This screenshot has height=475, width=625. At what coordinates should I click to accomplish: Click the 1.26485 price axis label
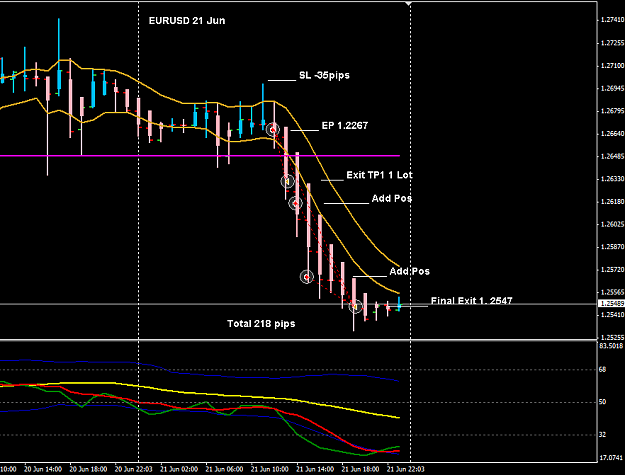coord(612,156)
